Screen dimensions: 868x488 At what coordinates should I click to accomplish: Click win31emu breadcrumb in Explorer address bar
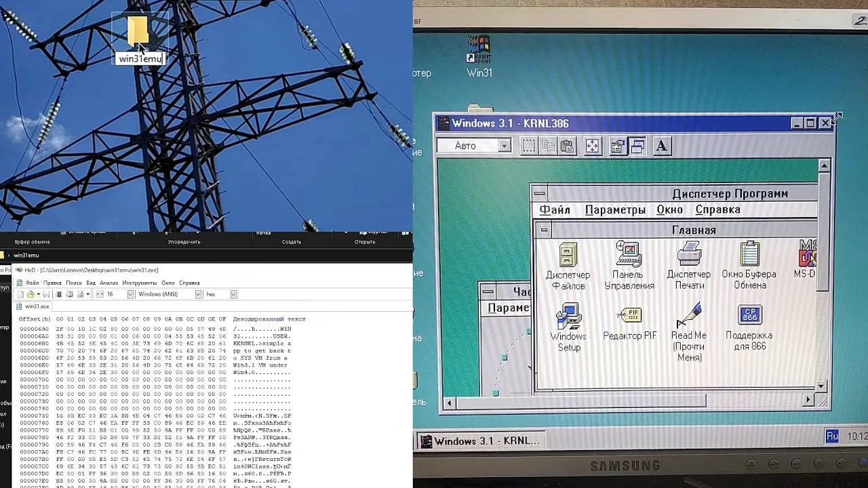pyautogui.click(x=26, y=256)
